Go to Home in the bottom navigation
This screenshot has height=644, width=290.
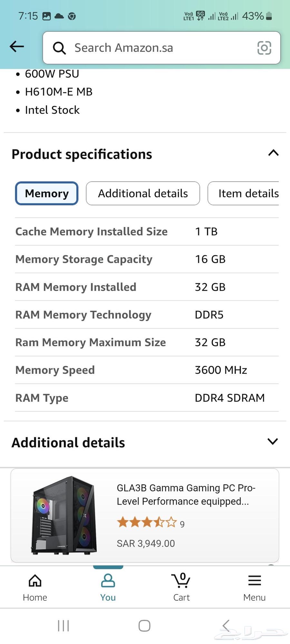click(x=35, y=588)
